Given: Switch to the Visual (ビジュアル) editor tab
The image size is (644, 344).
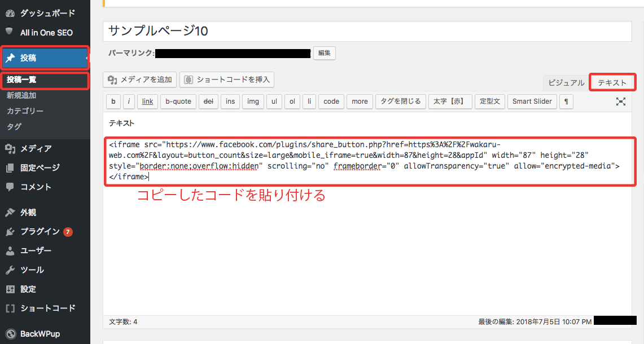Looking at the screenshot, I should (566, 83).
